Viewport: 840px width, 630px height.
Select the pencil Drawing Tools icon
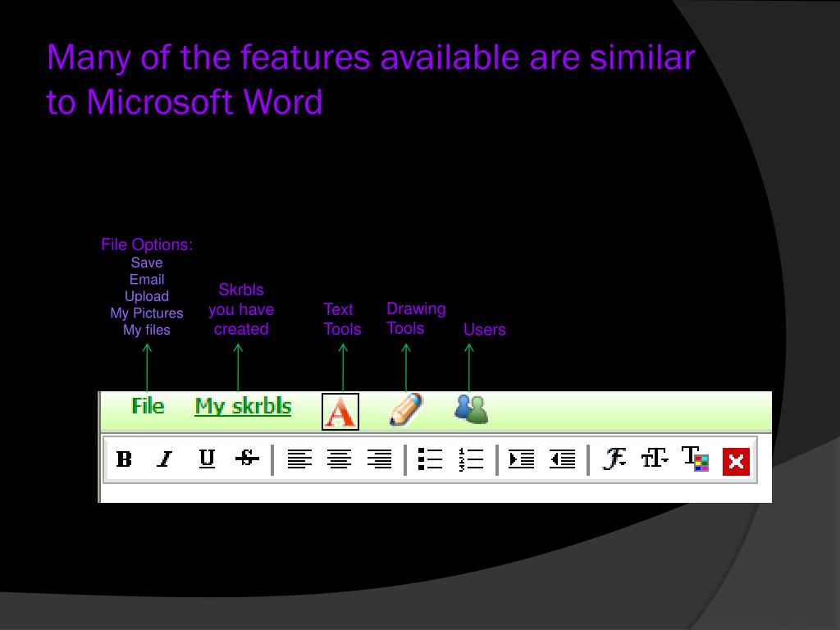click(x=406, y=410)
